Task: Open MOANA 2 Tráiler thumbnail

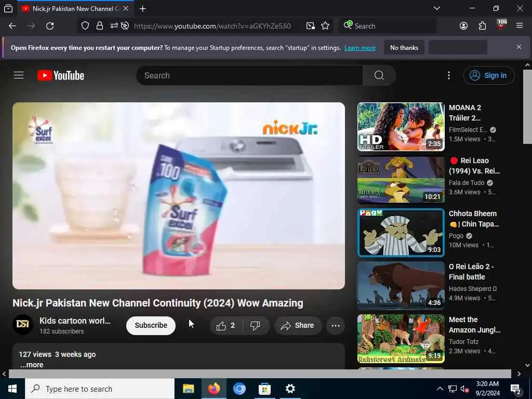Action: click(x=401, y=127)
